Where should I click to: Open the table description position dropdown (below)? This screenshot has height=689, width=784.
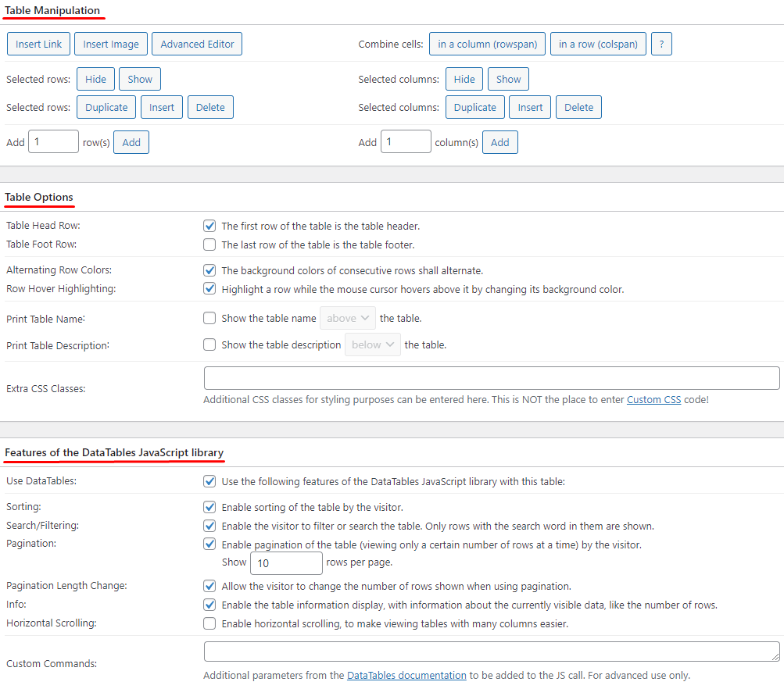point(373,344)
